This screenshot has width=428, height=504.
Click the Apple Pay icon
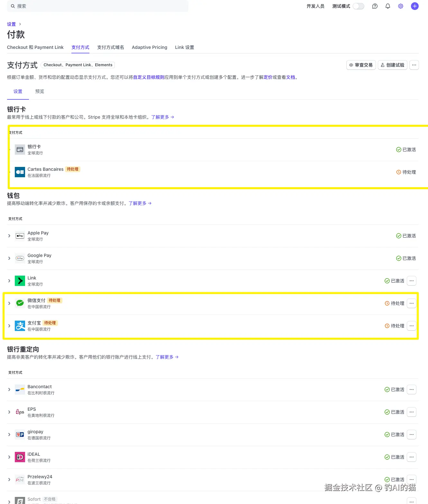coord(20,236)
